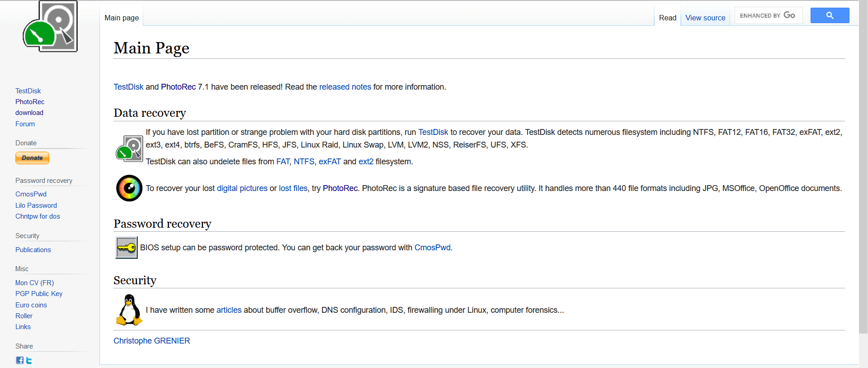The width and height of the screenshot is (868, 368).
Task: Click the search input field
Action: [x=768, y=15]
